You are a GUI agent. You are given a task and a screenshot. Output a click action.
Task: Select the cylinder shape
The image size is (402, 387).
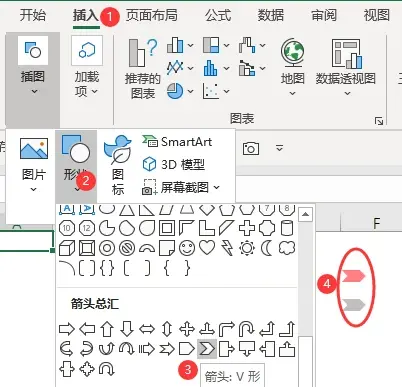click(287, 228)
